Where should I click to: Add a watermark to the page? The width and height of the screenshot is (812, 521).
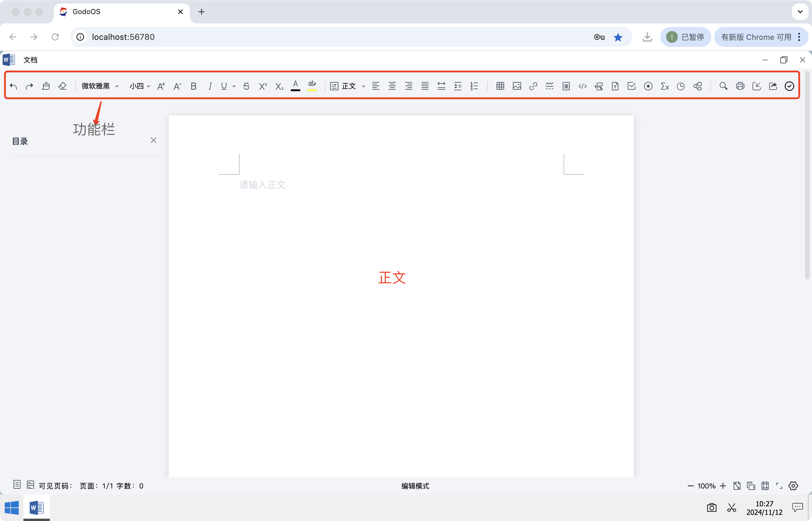(x=566, y=86)
